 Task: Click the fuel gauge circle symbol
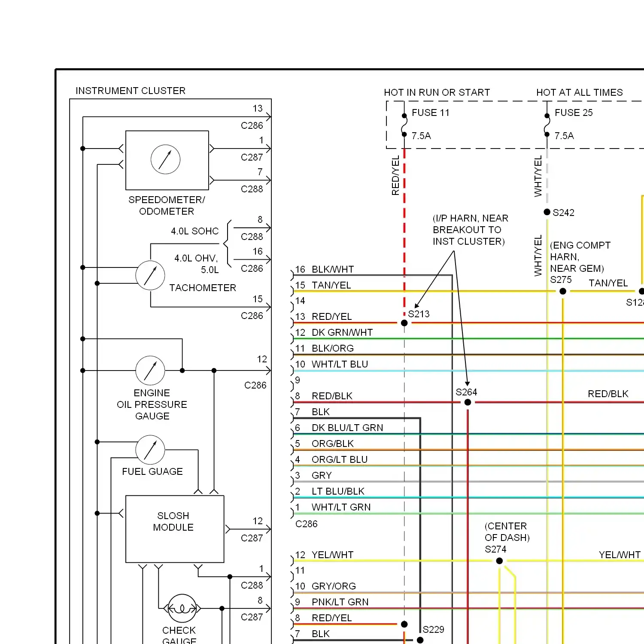150,450
